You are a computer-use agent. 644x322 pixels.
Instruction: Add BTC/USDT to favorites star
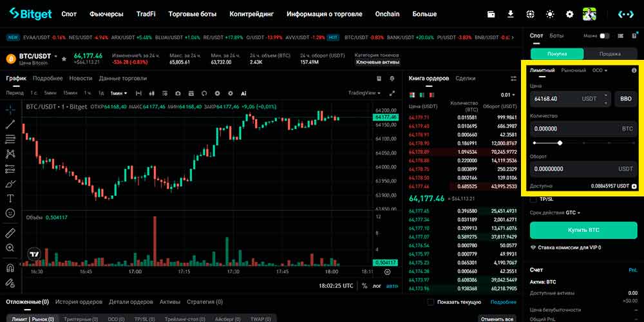(x=64, y=59)
